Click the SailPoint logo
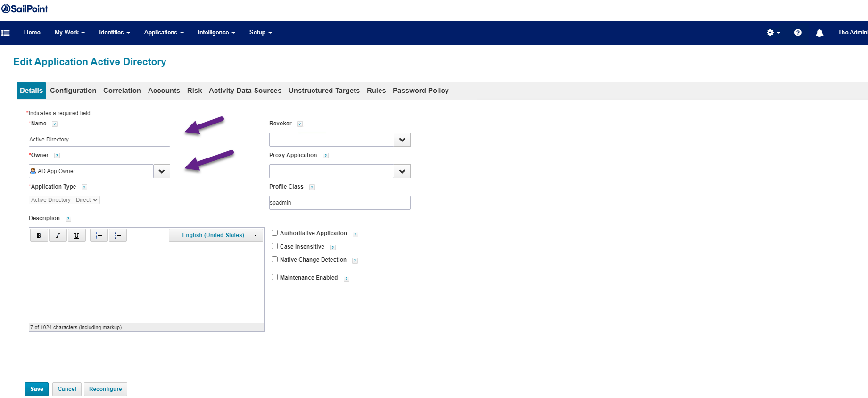868x398 pixels. point(25,8)
